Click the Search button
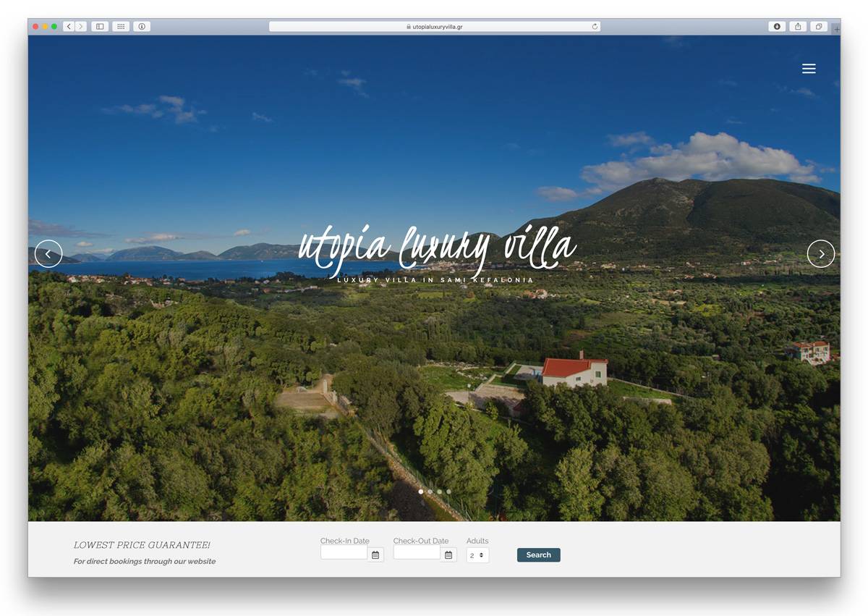The width and height of the screenshot is (868, 616). (x=539, y=555)
